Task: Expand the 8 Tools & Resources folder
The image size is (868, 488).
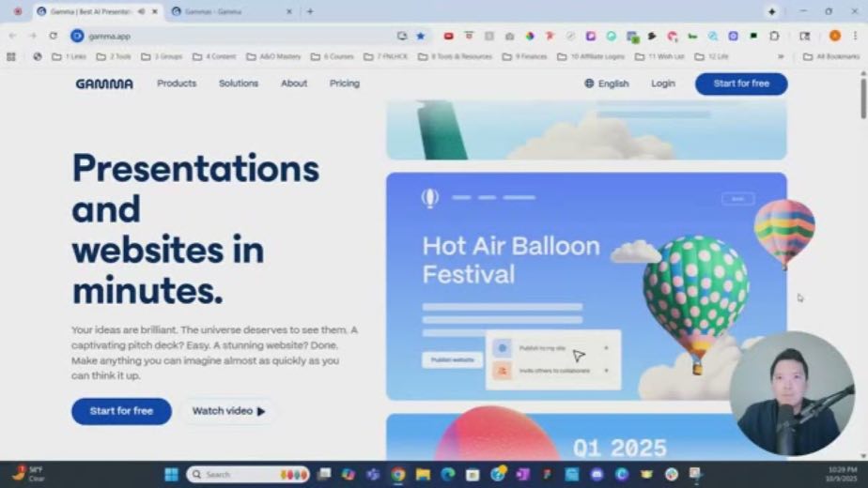Action: [455, 56]
